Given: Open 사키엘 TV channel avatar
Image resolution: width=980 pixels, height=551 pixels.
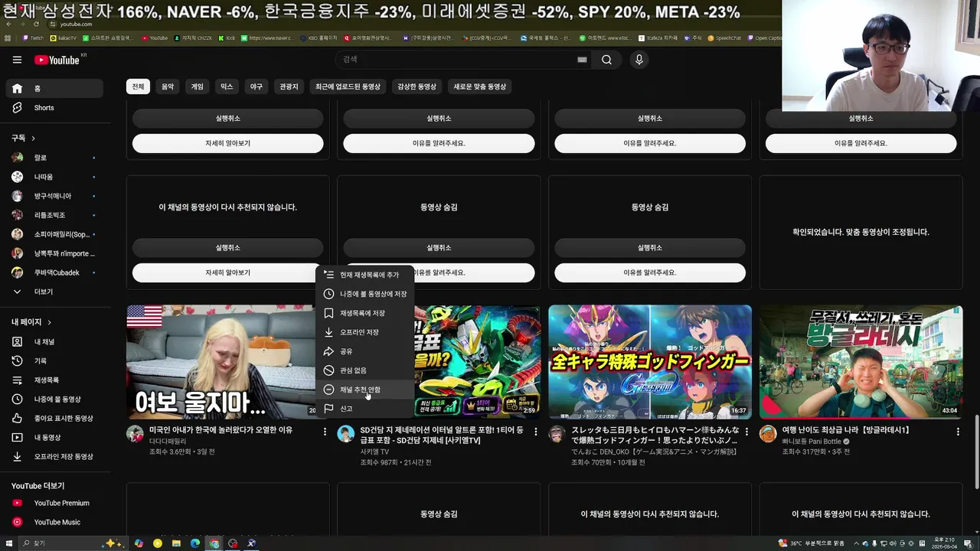Looking at the screenshot, I should pos(346,434).
